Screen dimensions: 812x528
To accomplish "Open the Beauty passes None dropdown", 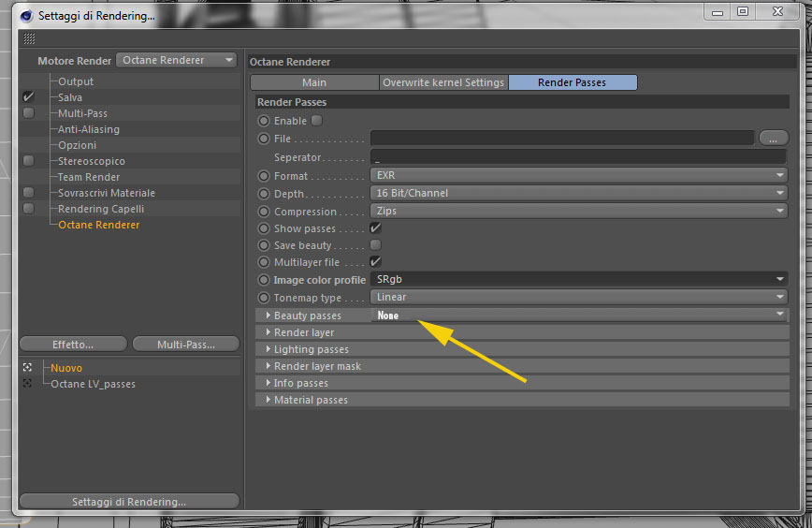I will click(579, 315).
